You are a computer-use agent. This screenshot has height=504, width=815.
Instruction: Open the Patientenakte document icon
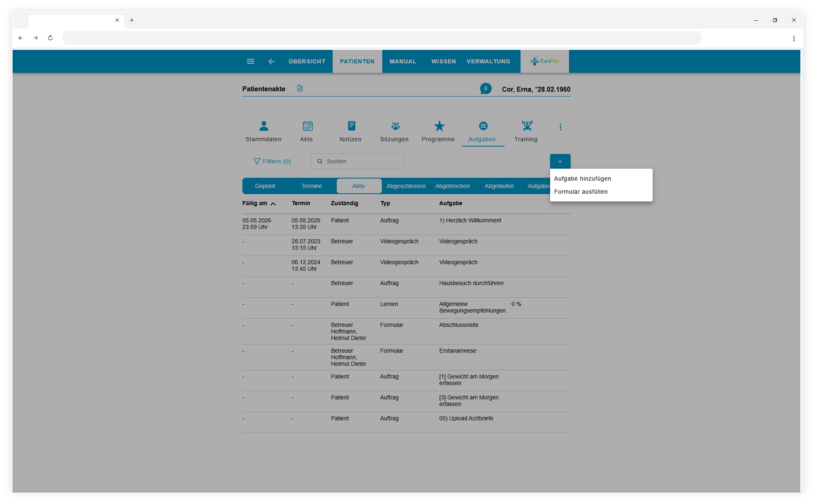(299, 88)
